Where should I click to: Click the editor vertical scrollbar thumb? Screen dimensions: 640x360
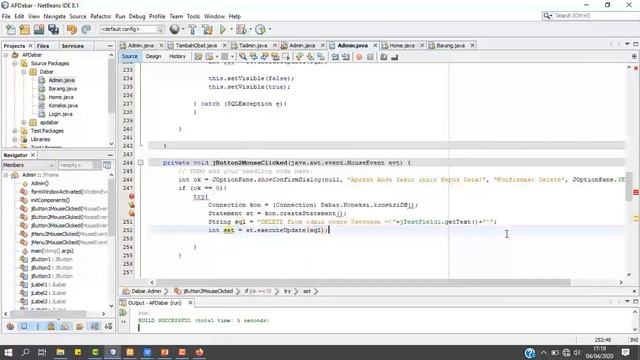(629, 187)
